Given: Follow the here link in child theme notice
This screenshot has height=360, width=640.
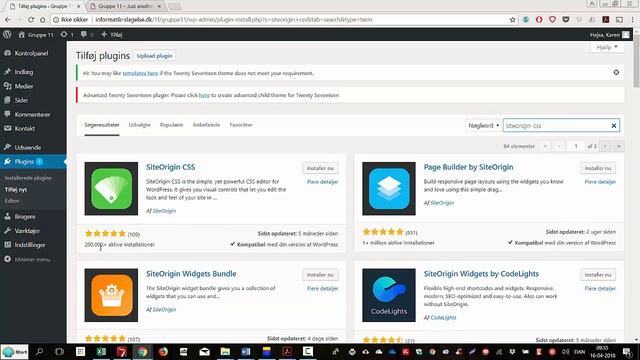Looking at the screenshot, I should click(204, 96).
